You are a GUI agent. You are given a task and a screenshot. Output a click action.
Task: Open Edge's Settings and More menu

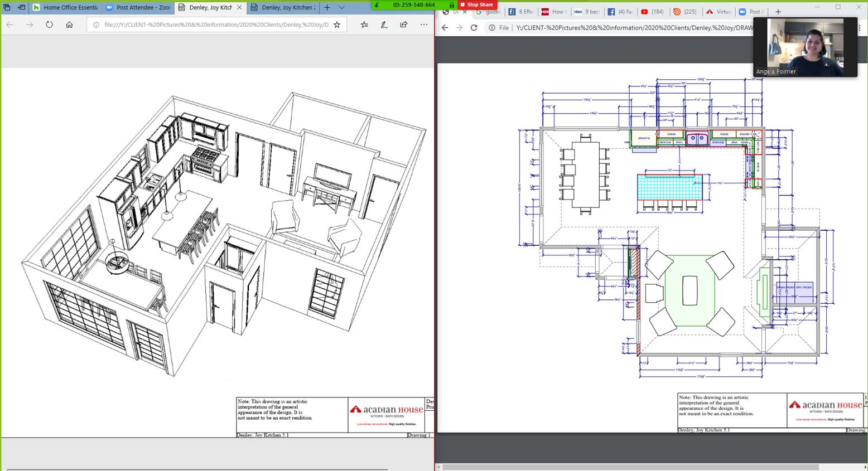point(423,25)
